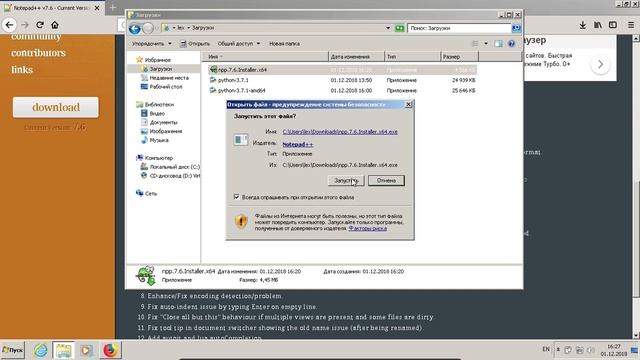Screen dimensions: 640x360
Task: Click the Explorer help icon
Action: pos(511,43)
